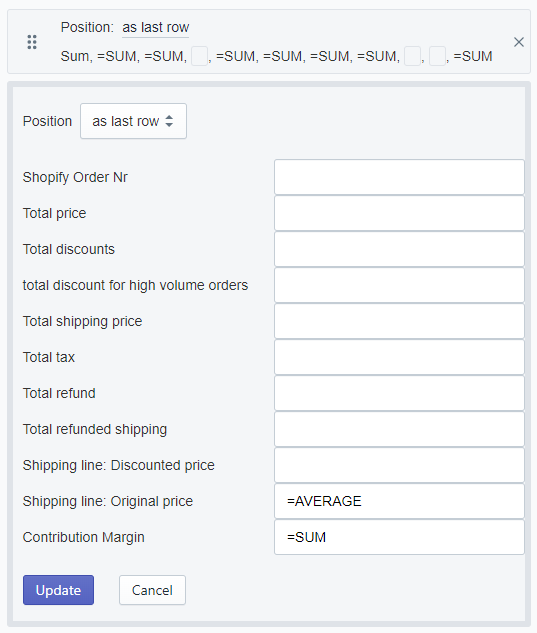Click the drag handle dots icon

tap(32, 42)
